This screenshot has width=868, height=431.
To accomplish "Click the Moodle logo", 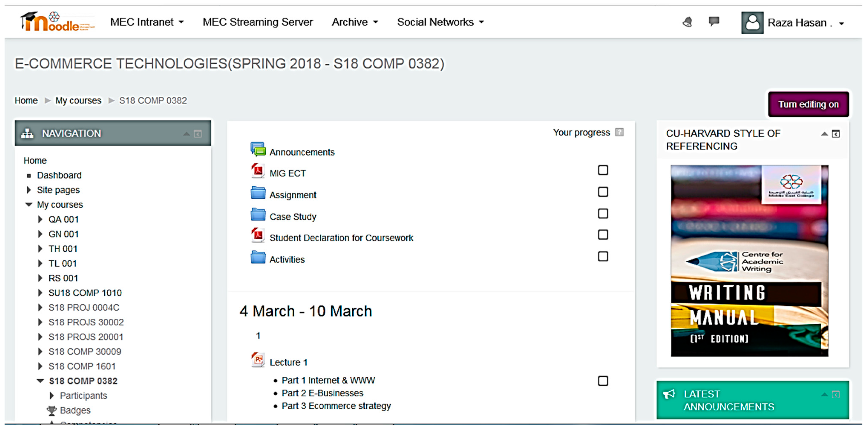I will click(x=57, y=22).
